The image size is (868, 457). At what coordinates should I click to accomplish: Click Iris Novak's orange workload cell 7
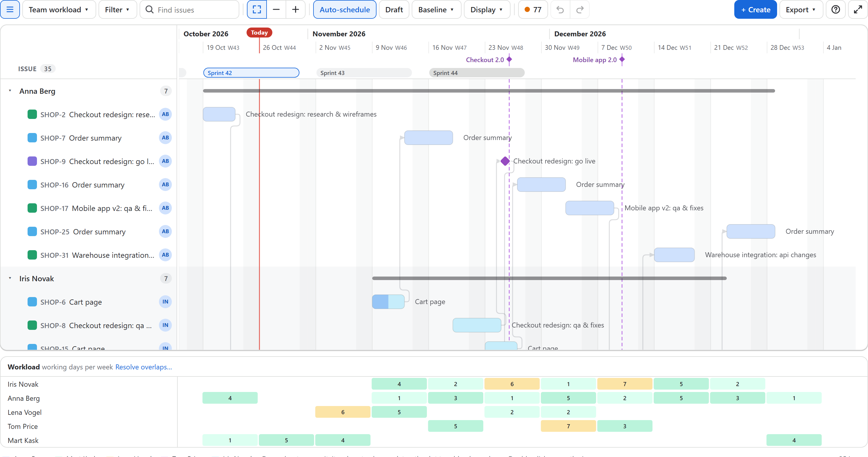(x=624, y=384)
